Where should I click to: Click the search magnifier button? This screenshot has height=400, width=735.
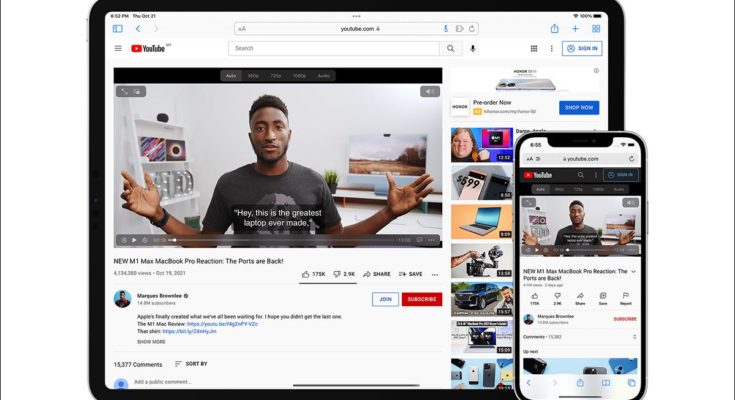(x=451, y=48)
